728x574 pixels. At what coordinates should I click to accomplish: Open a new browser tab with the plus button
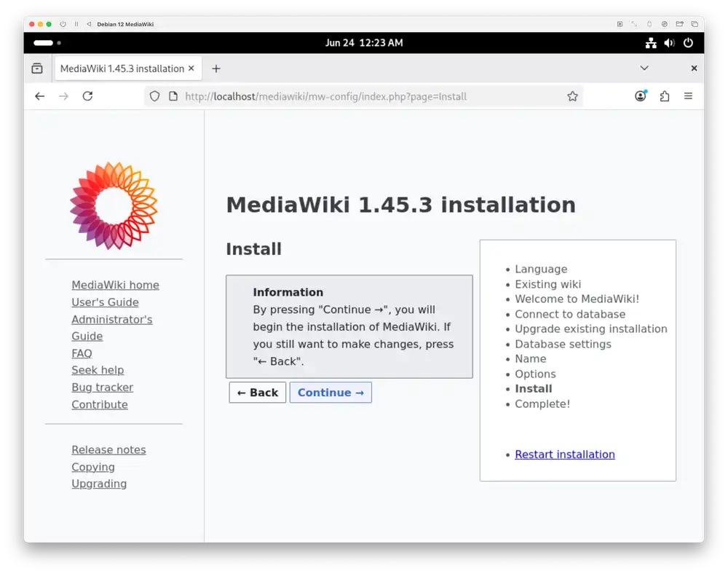coord(216,68)
